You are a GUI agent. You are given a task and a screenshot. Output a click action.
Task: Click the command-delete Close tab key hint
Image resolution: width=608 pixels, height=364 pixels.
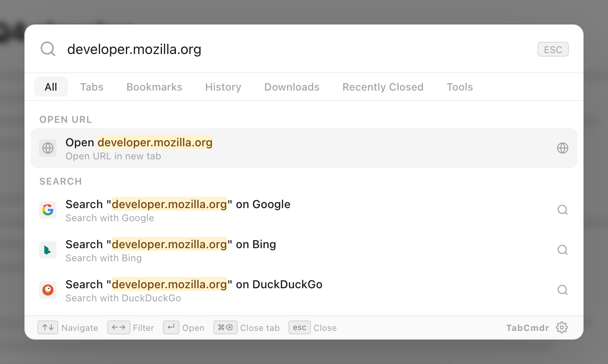click(x=225, y=327)
